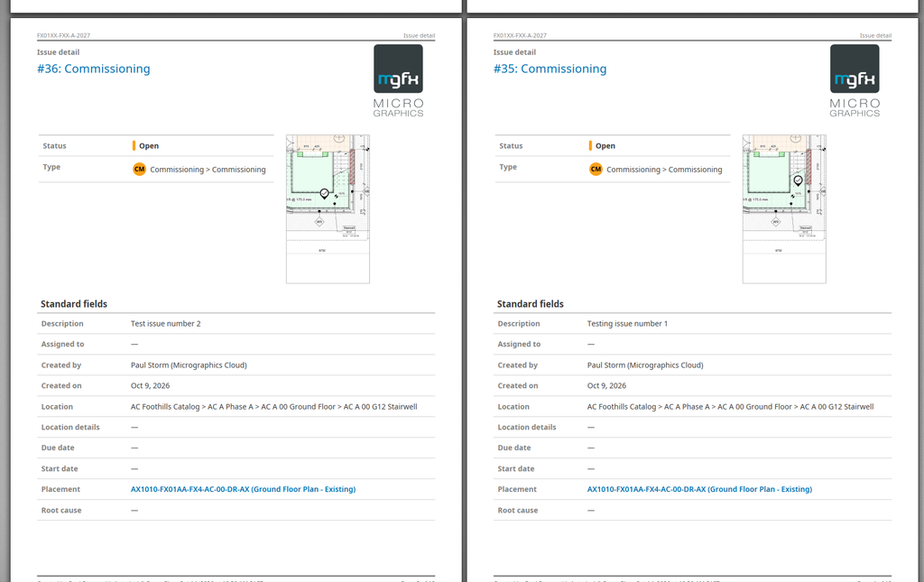Click the floor plan thumbnail on issue #36
This screenshot has width=924, height=582.
(x=328, y=209)
